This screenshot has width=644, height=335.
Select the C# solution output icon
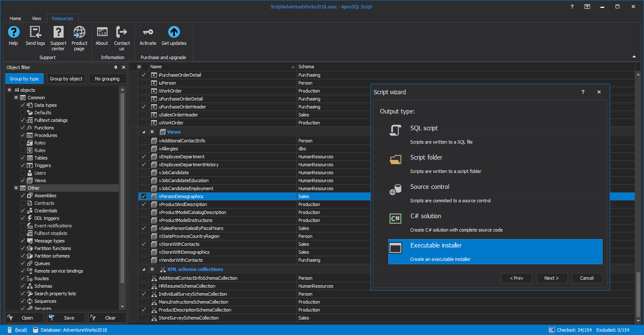pyautogui.click(x=395, y=219)
